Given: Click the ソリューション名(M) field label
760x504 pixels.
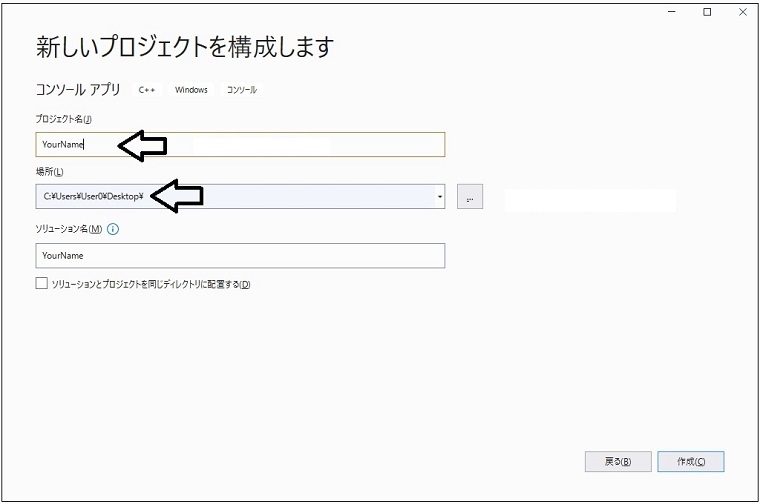Looking at the screenshot, I should point(68,229).
